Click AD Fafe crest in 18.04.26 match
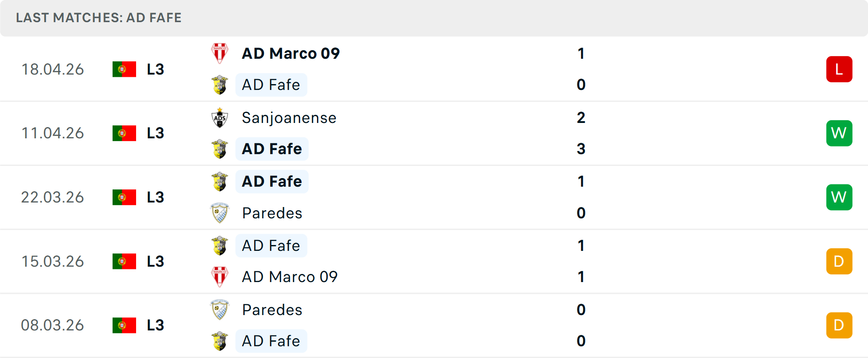The width and height of the screenshot is (868, 358). click(x=220, y=85)
